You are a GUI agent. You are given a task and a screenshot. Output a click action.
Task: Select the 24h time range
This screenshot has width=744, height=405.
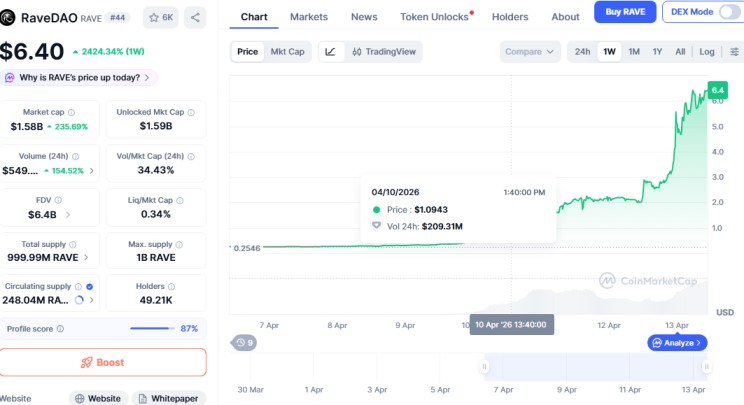pyautogui.click(x=582, y=52)
